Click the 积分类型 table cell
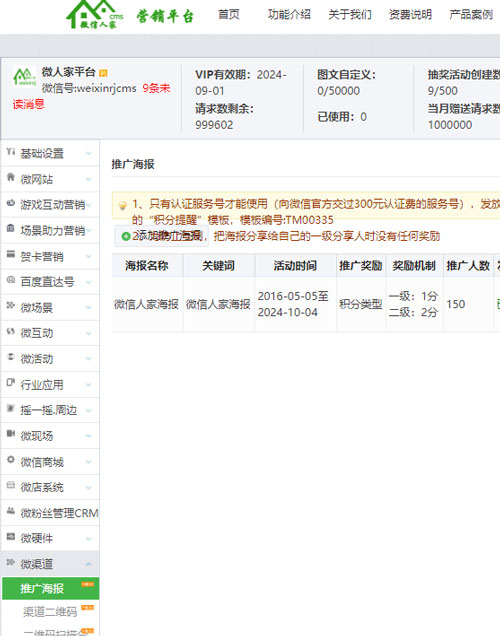Screen dimensions: 500x636 point(361,304)
